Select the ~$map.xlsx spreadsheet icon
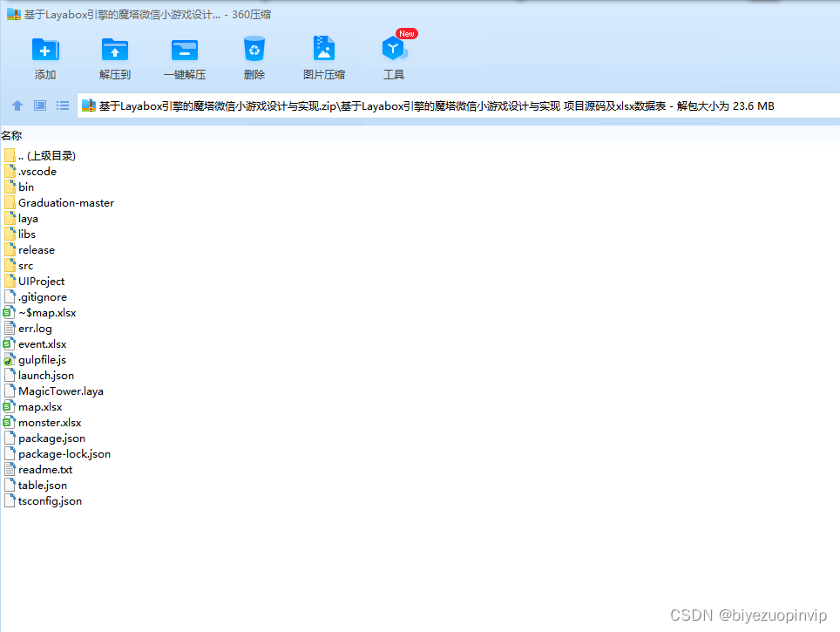Viewport: 840px width, 632px height. (x=9, y=313)
